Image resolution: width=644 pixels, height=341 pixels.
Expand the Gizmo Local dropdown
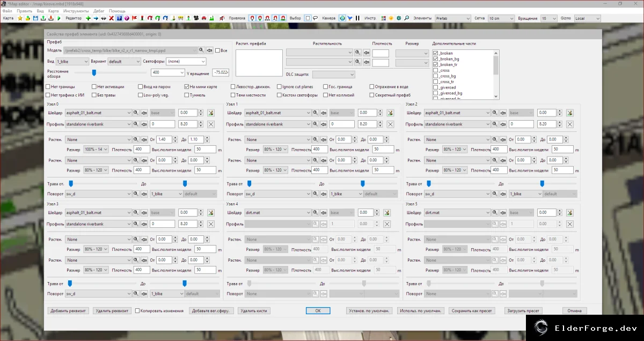[x=587, y=18]
